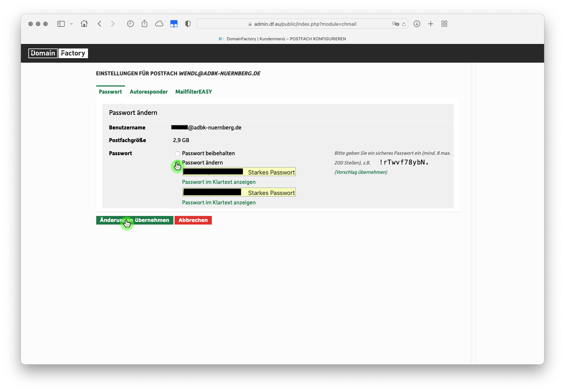This screenshot has height=392, width=565.
Task: Click the Änderungen übernehmen button
Action: click(x=135, y=220)
